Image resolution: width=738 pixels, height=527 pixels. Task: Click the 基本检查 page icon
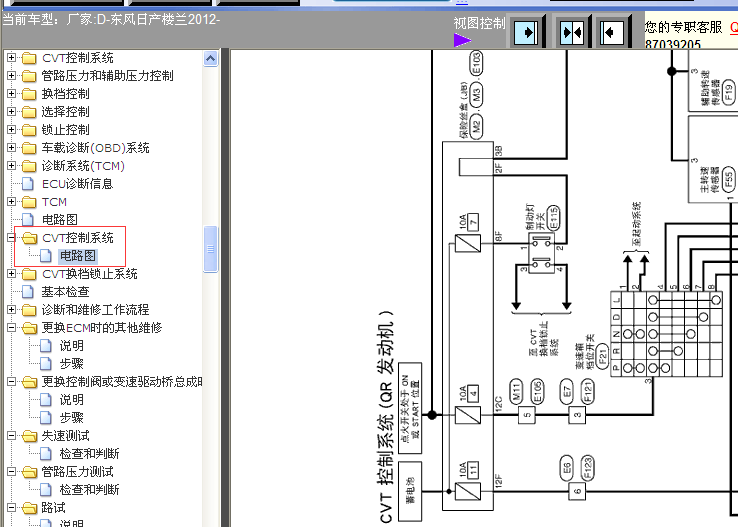click(28, 292)
